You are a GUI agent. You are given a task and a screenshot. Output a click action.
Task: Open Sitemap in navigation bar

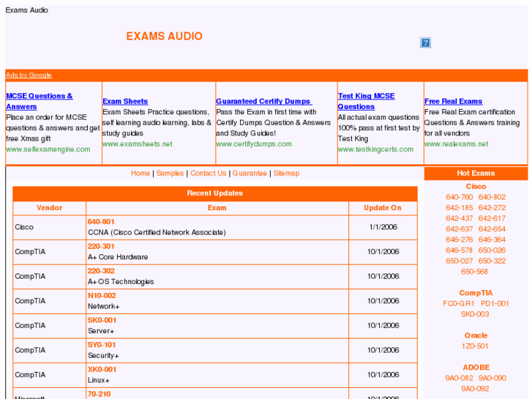pyautogui.click(x=286, y=174)
